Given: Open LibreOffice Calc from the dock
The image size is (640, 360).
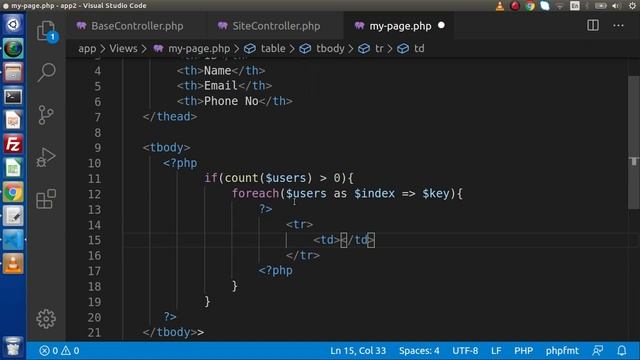Looking at the screenshot, I should (x=13, y=168).
